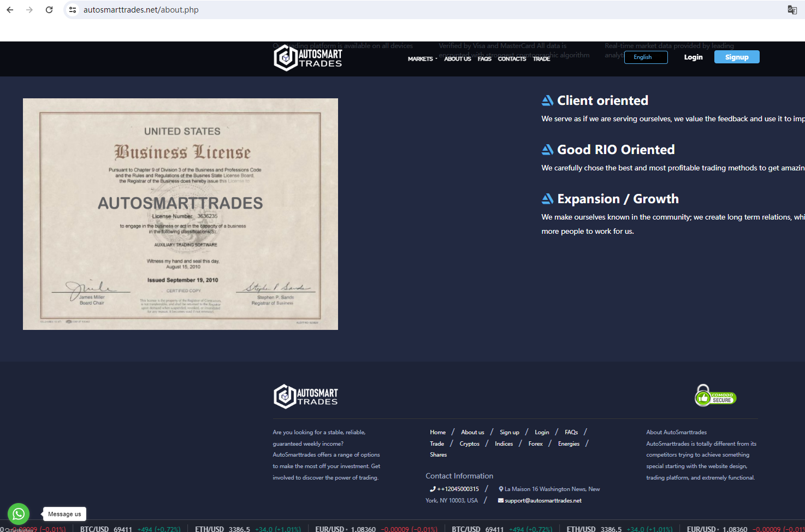Open the About us footer link

coord(472,432)
